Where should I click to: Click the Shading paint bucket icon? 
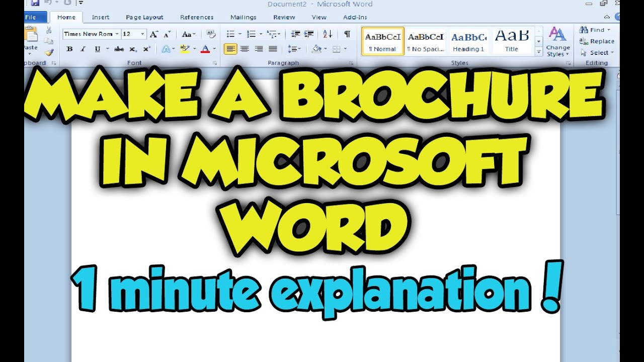316,49
